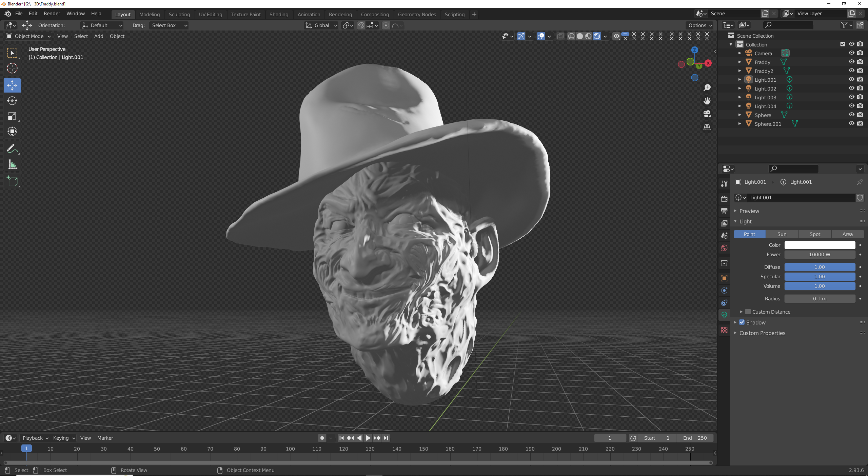
Task: Hide Light.002 with eye icon
Action: tap(851, 88)
